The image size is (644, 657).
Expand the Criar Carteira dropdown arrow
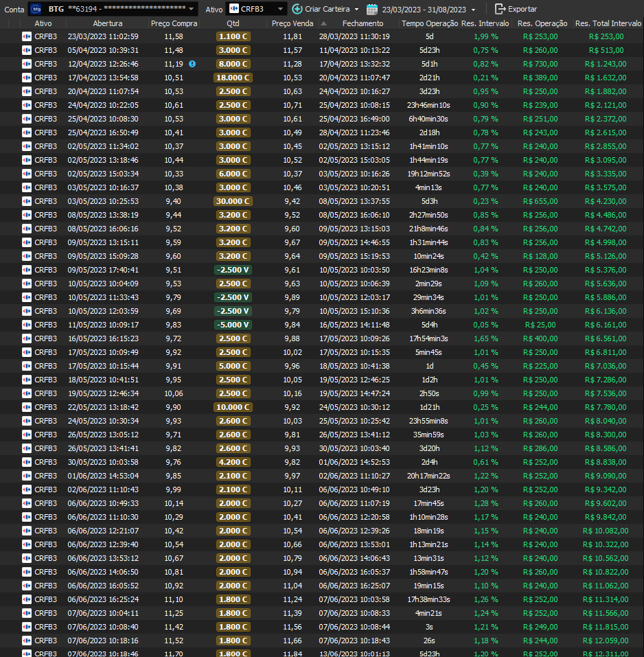pyautogui.click(x=356, y=9)
